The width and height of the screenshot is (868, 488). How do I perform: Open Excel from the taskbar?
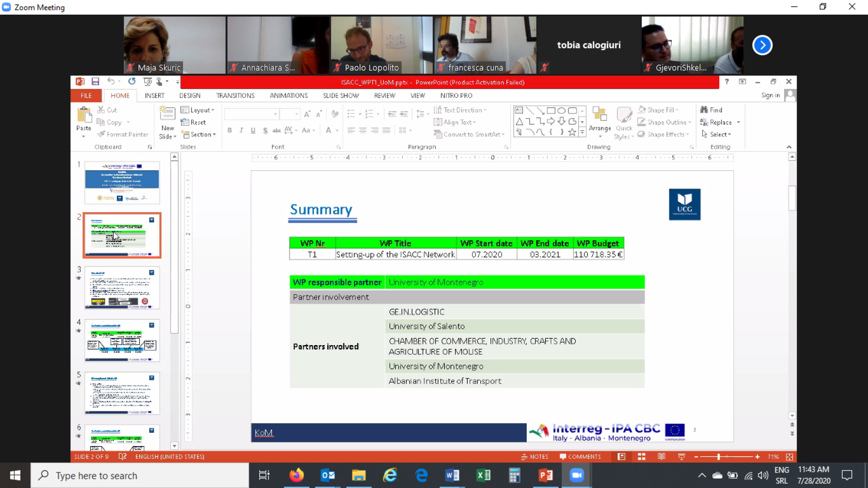pyautogui.click(x=483, y=475)
